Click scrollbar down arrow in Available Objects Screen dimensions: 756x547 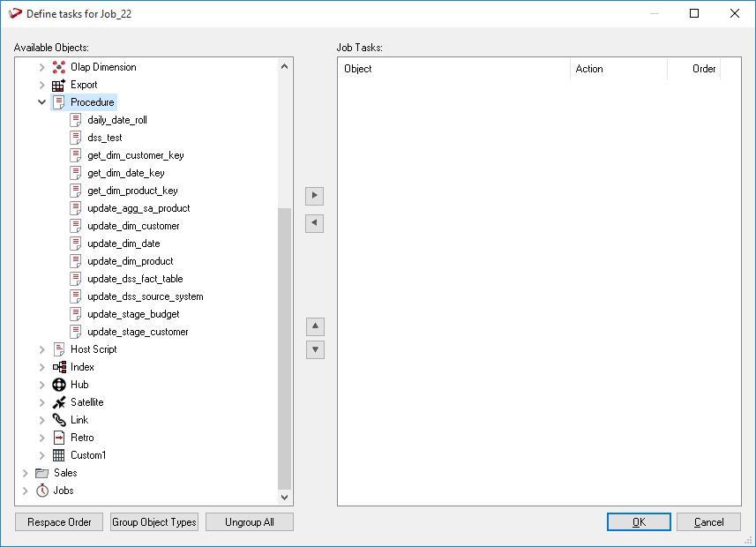click(284, 497)
